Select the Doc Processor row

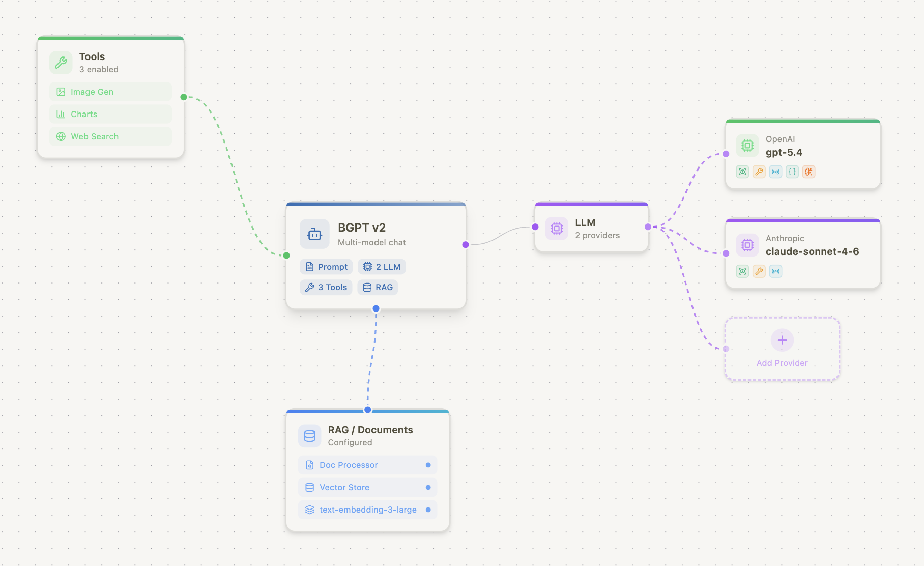367,465
